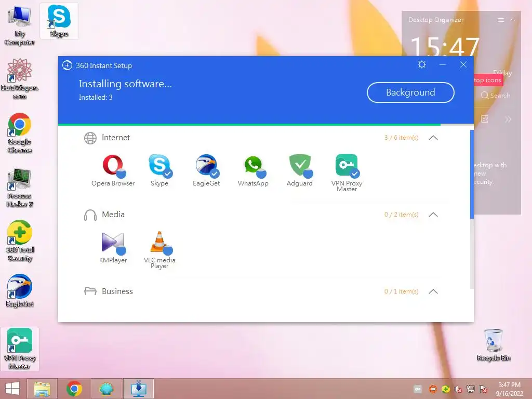Collapse the Desktop Organizer widget
This screenshot has height=399, width=532.
[513, 20]
